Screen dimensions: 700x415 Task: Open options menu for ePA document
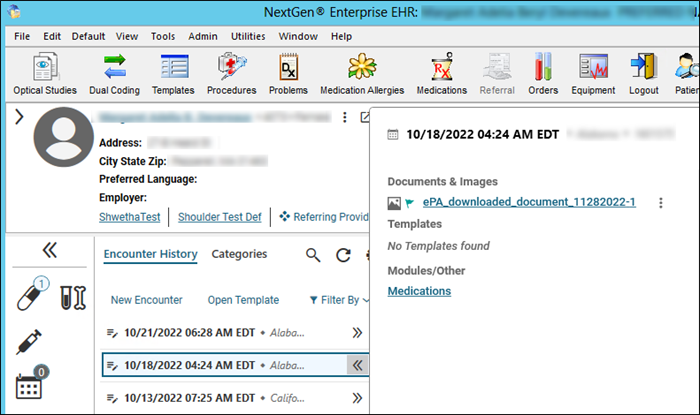coord(661,203)
